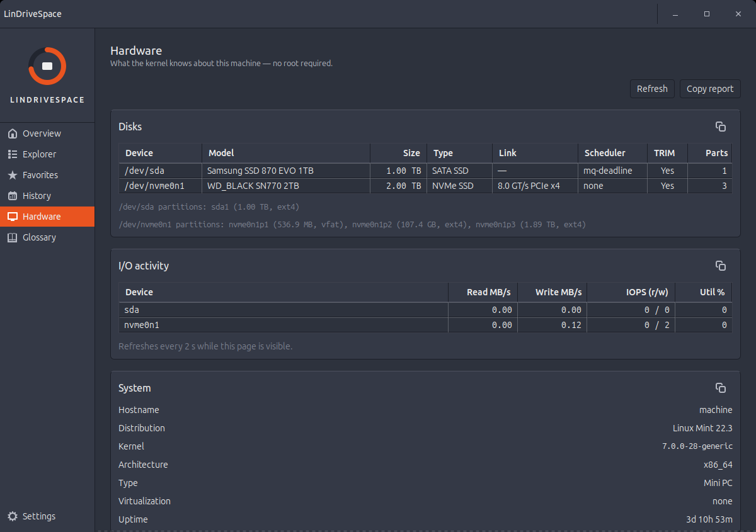Screen dimensions: 756x532
Task: Open the History page label
Action: (37, 196)
